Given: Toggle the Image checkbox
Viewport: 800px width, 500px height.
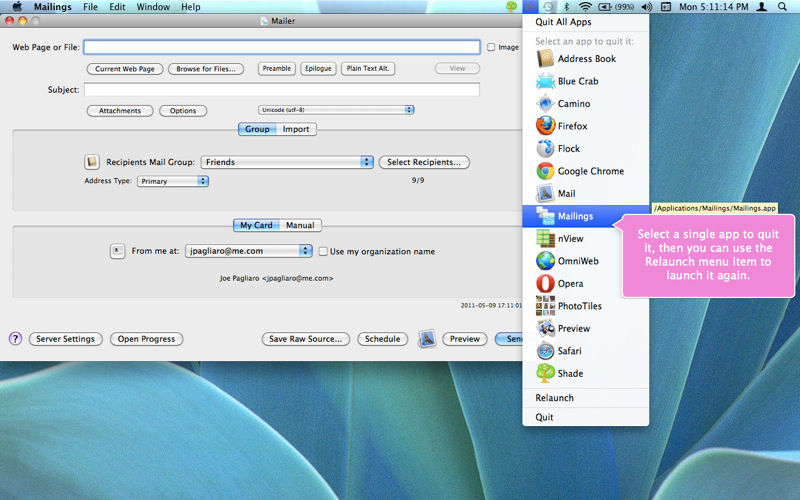Looking at the screenshot, I should (491, 47).
